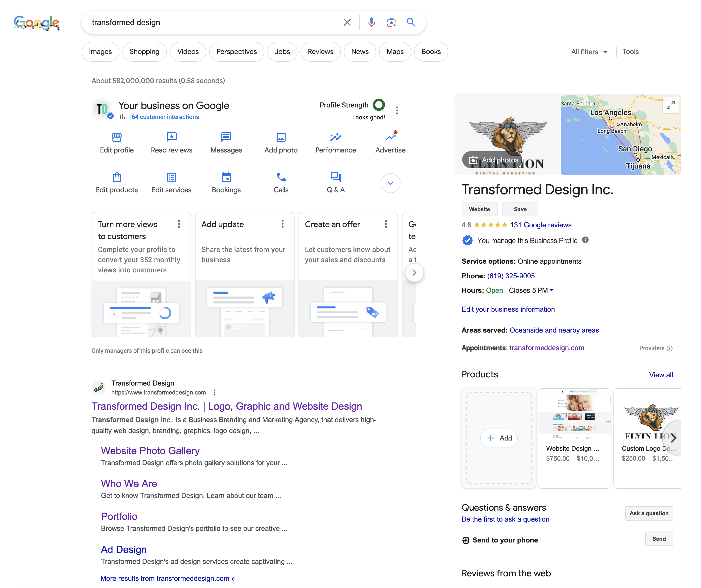Click the magnifying glass search icon
Viewport: 701px width, 588px height.
[x=411, y=22]
